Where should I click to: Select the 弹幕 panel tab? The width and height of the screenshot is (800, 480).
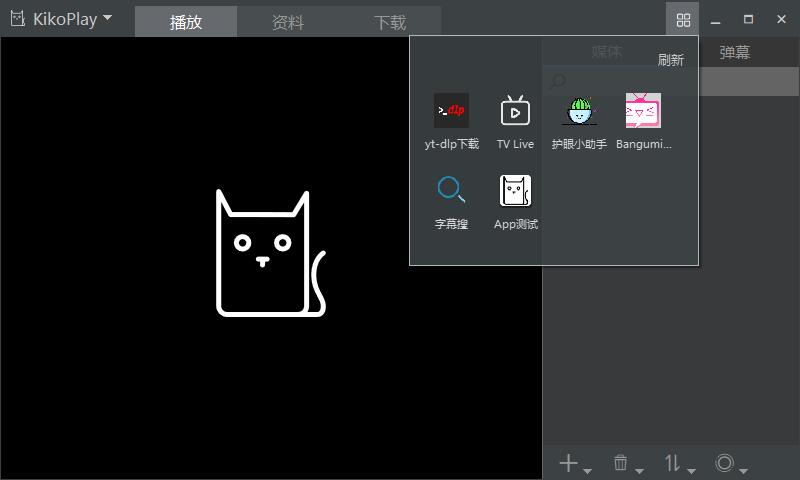coord(735,53)
